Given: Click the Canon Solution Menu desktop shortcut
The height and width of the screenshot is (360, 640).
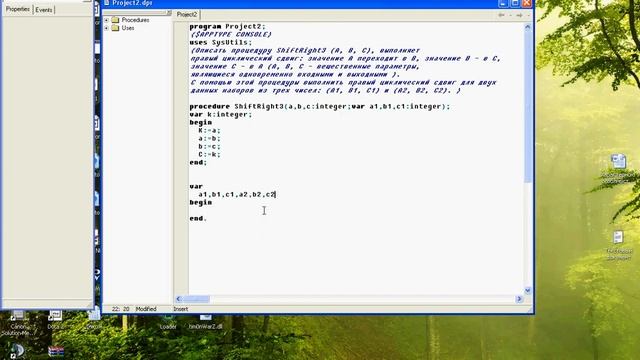Looking at the screenshot, I should click(x=18, y=323).
